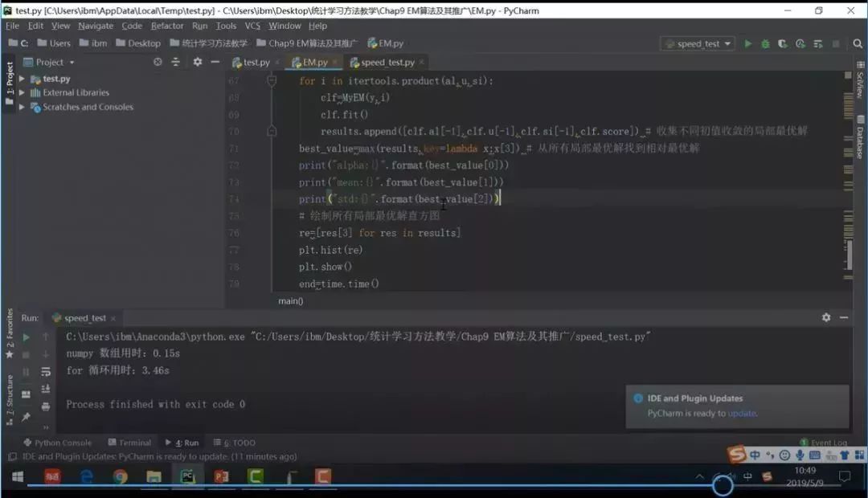The image size is (868, 498).
Task: Click the update link in the notification
Action: [x=742, y=414]
